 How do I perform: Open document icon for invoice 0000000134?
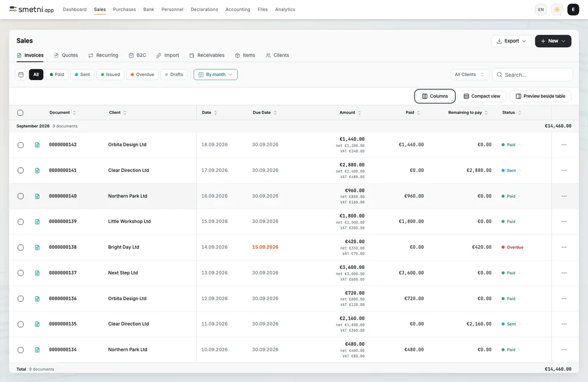point(37,350)
